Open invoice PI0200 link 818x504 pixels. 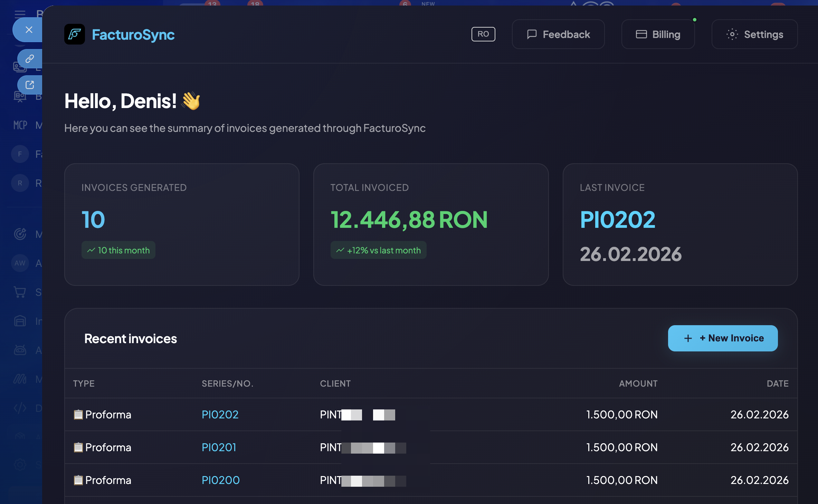click(220, 480)
